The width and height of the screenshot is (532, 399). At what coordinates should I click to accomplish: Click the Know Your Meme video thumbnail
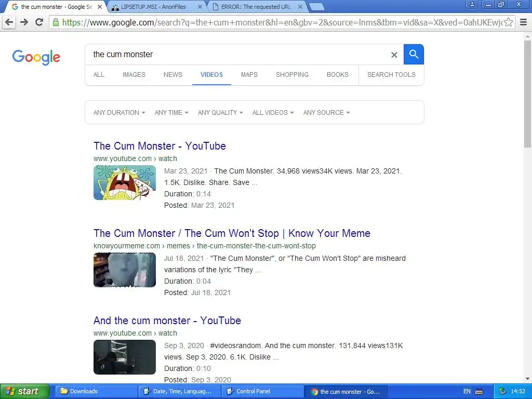click(125, 270)
